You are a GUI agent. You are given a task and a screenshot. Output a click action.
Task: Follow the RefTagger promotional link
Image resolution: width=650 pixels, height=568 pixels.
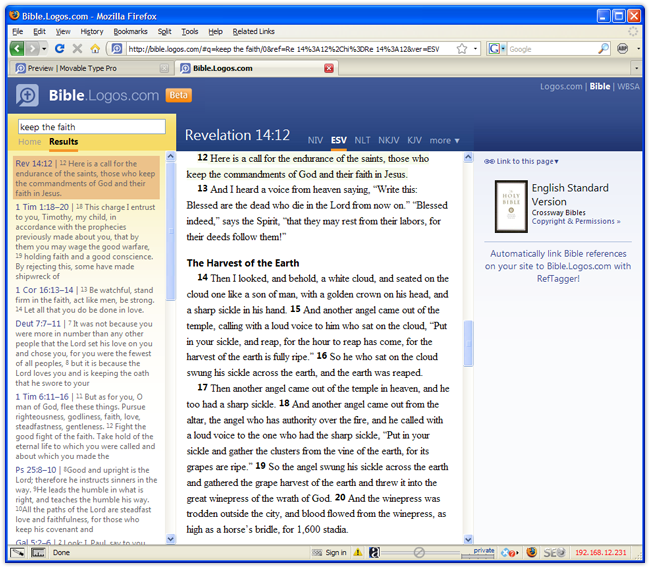coord(558,266)
